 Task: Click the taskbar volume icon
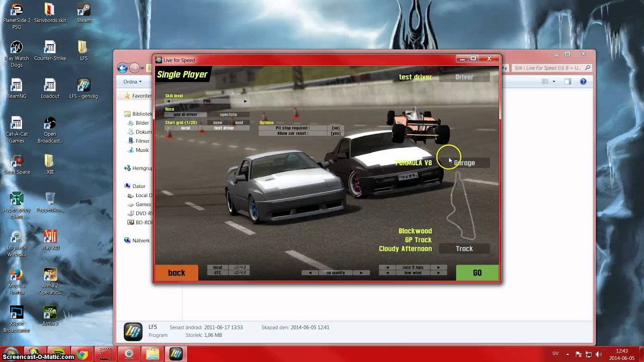[x=599, y=354]
